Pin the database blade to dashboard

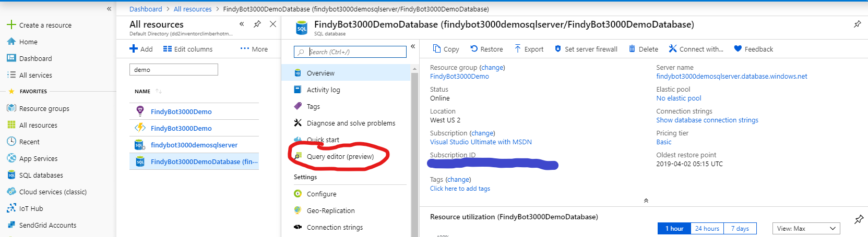tap(857, 24)
